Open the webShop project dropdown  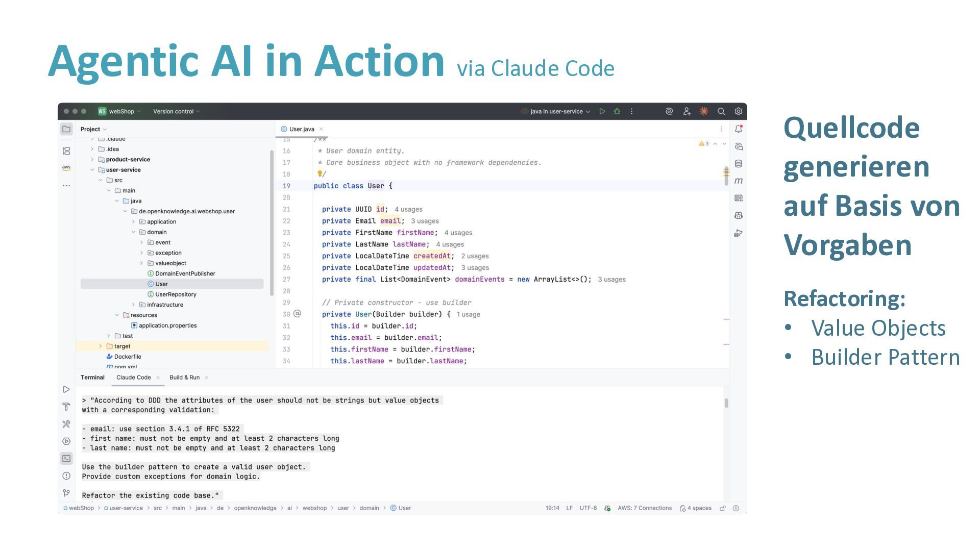coord(121,111)
